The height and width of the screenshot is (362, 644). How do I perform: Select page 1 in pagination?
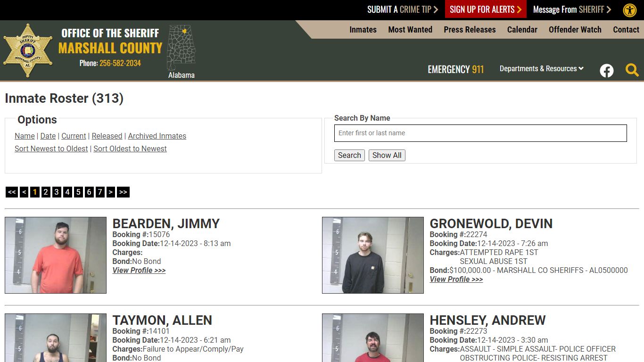pos(35,192)
